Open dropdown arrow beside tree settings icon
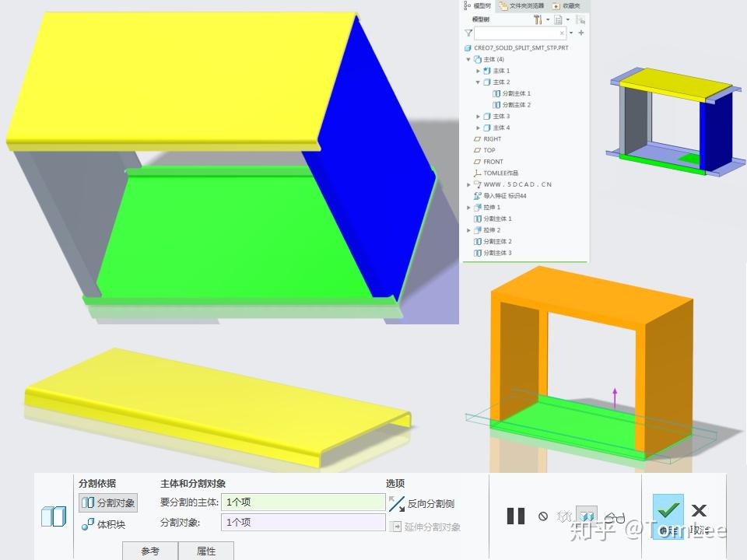Screen dimensions: 747x560 click(x=548, y=20)
